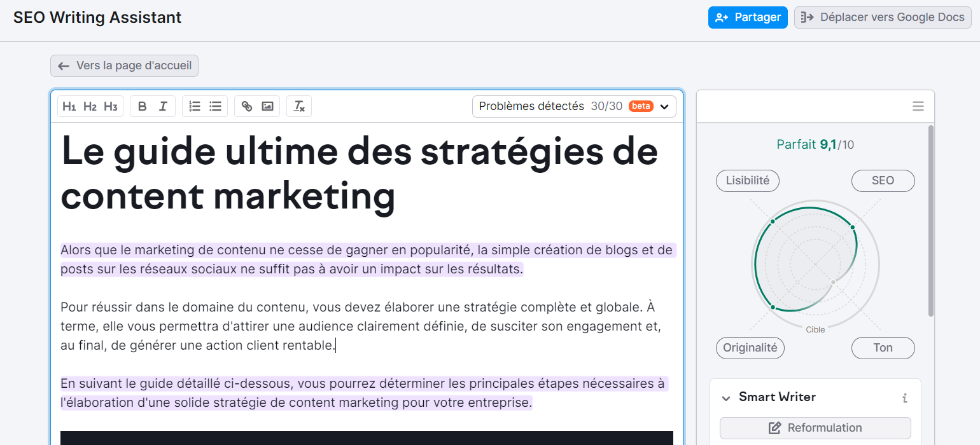The height and width of the screenshot is (445, 980).
Task: Click the Partager button
Action: pos(748,17)
